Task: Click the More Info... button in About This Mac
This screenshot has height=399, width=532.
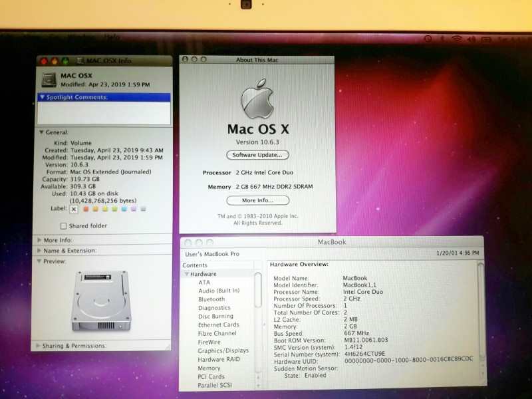Action: point(257,201)
